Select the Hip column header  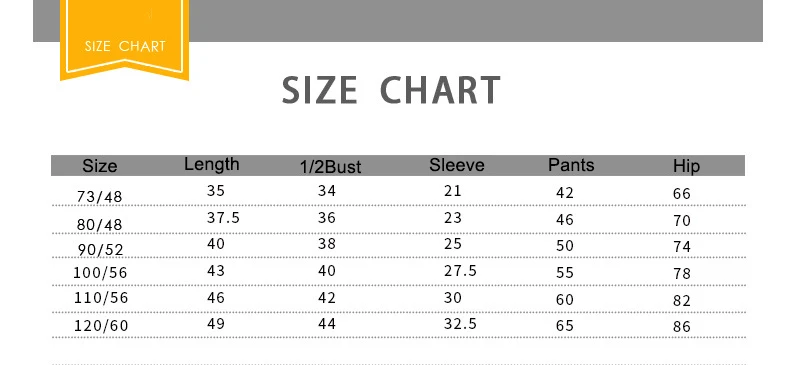(686, 166)
